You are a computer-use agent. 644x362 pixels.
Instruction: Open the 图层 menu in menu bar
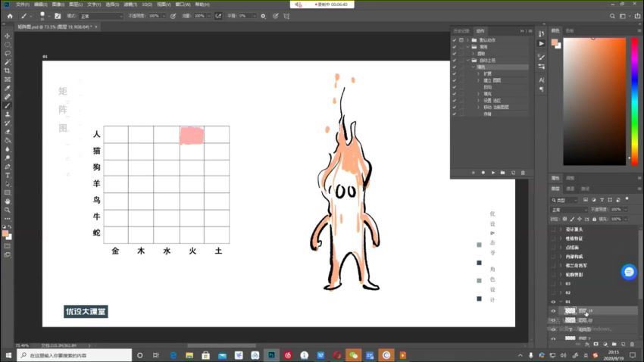point(75,4)
